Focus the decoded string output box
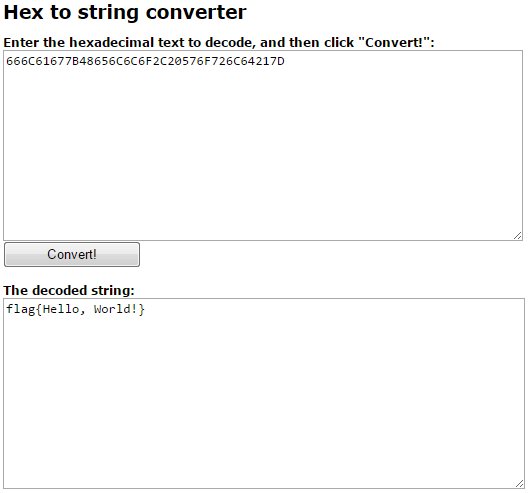The width and height of the screenshot is (528, 493). pos(264,393)
